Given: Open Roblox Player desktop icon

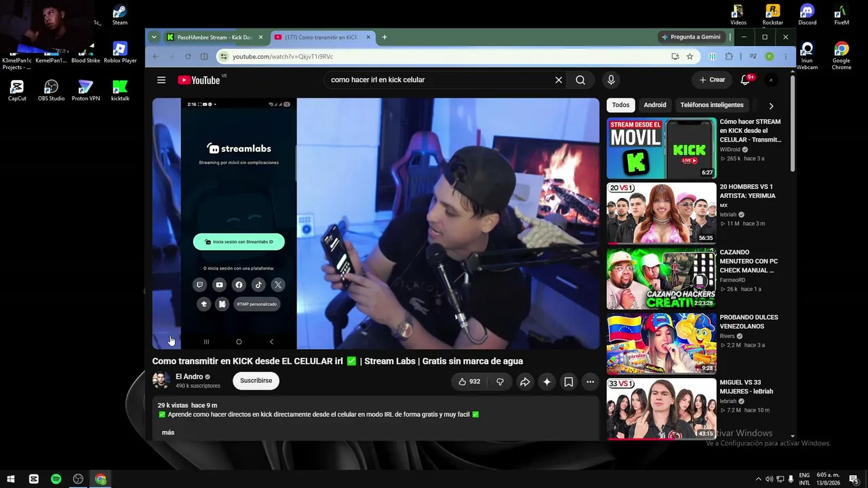Looking at the screenshot, I should pos(120,53).
